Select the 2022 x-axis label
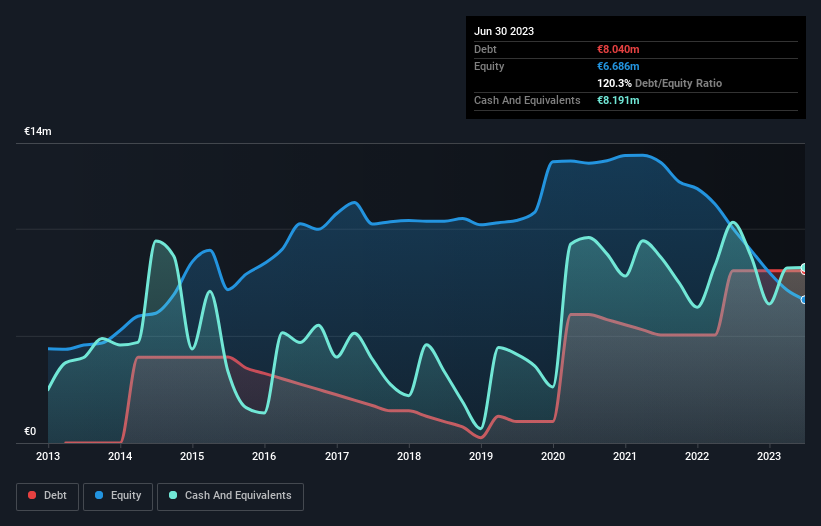This screenshot has width=821, height=526. pos(697,456)
